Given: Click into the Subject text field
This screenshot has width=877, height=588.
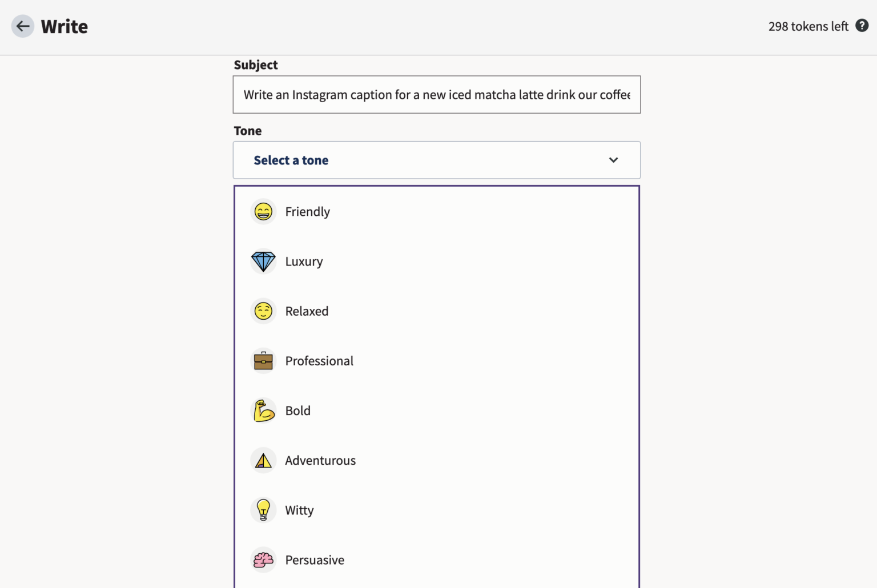Looking at the screenshot, I should (x=436, y=95).
